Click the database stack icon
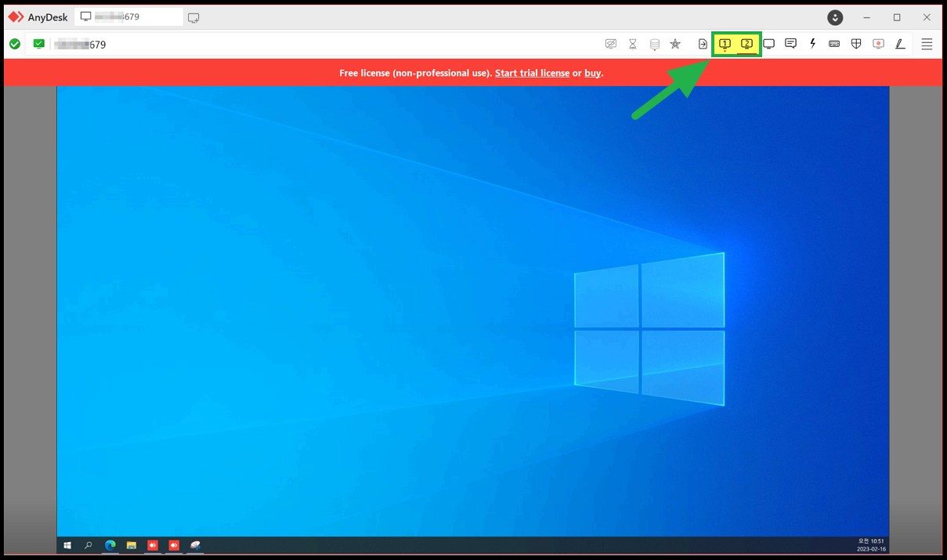 pos(655,45)
